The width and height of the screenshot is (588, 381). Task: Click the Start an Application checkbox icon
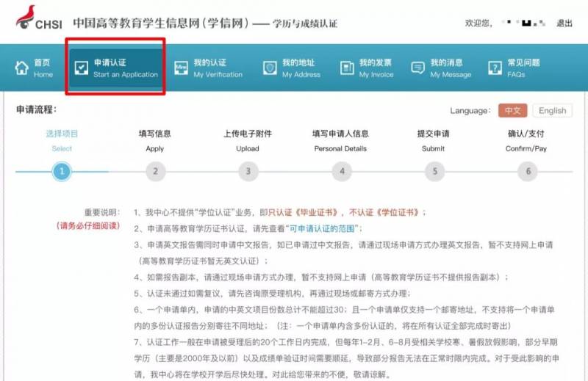pyautogui.click(x=80, y=68)
